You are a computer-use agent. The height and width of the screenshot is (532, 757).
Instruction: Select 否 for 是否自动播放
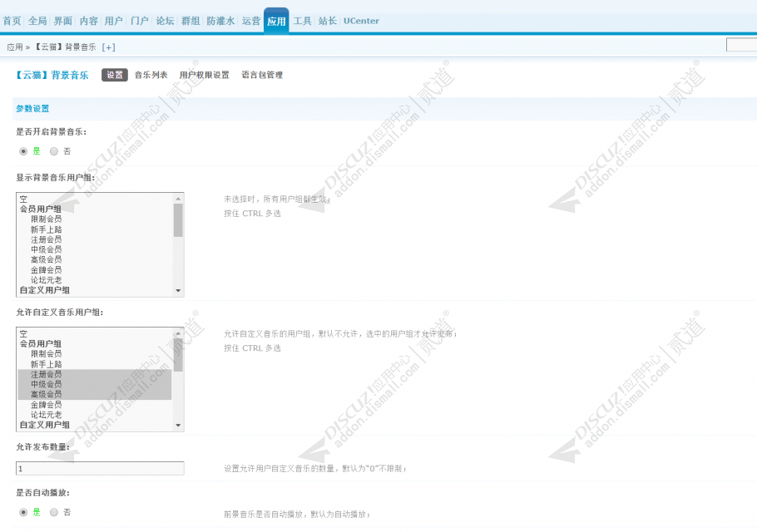(x=54, y=512)
